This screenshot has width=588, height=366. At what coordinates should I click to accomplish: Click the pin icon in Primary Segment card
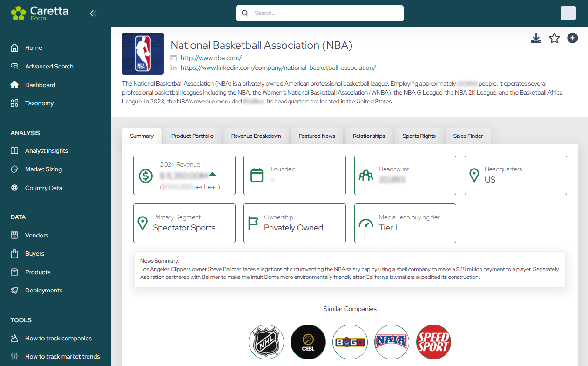coord(143,224)
